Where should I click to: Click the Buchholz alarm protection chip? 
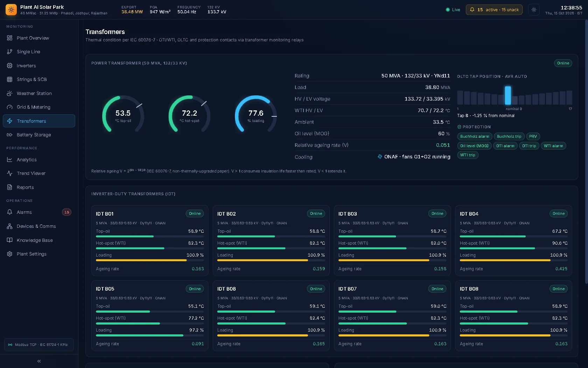tap(475, 136)
